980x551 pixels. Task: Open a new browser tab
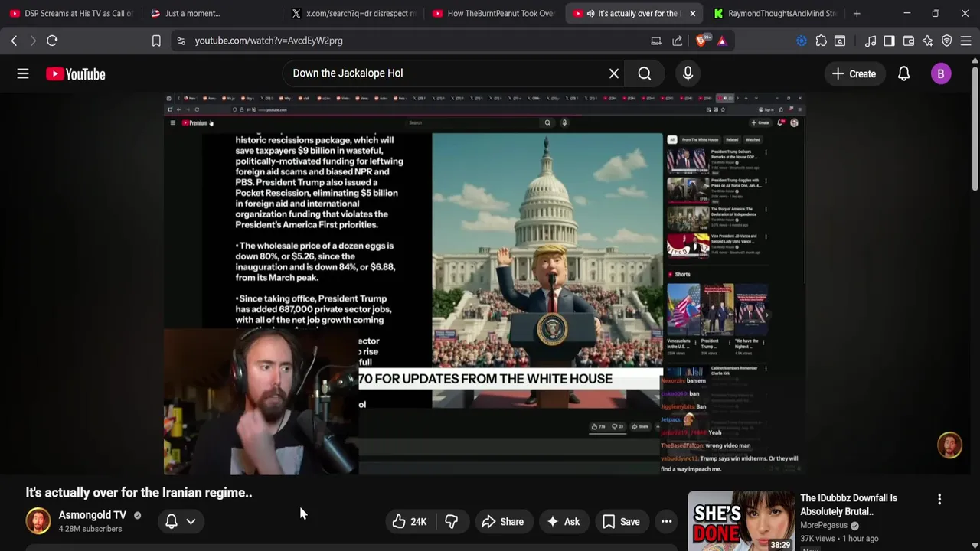[x=857, y=13]
